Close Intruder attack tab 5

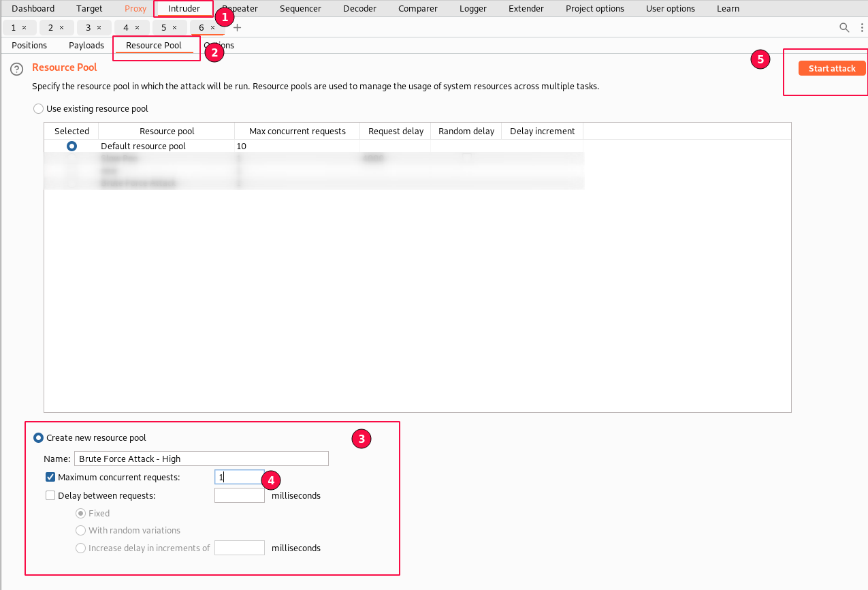click(x=174, y=27)
